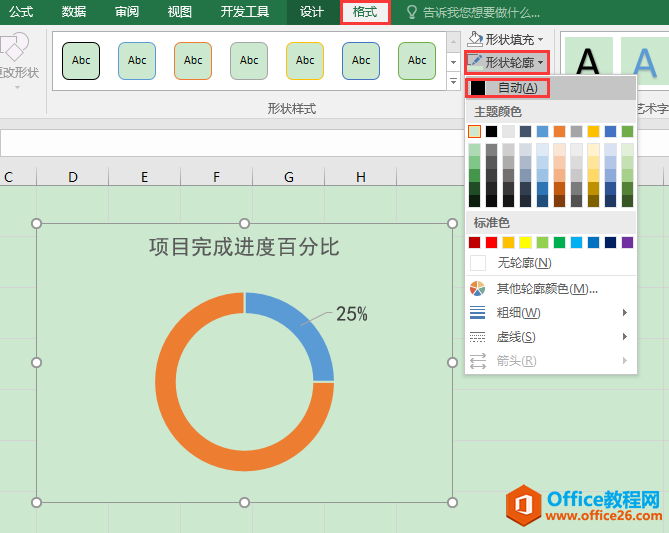Select the 格式 tab

coord(365,12)
